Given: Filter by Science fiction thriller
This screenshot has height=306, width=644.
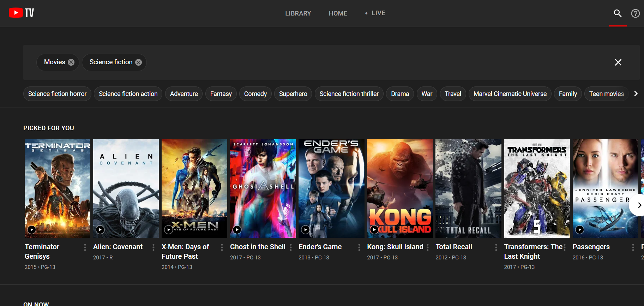Looking at the screenshot, I should (349, 94).
